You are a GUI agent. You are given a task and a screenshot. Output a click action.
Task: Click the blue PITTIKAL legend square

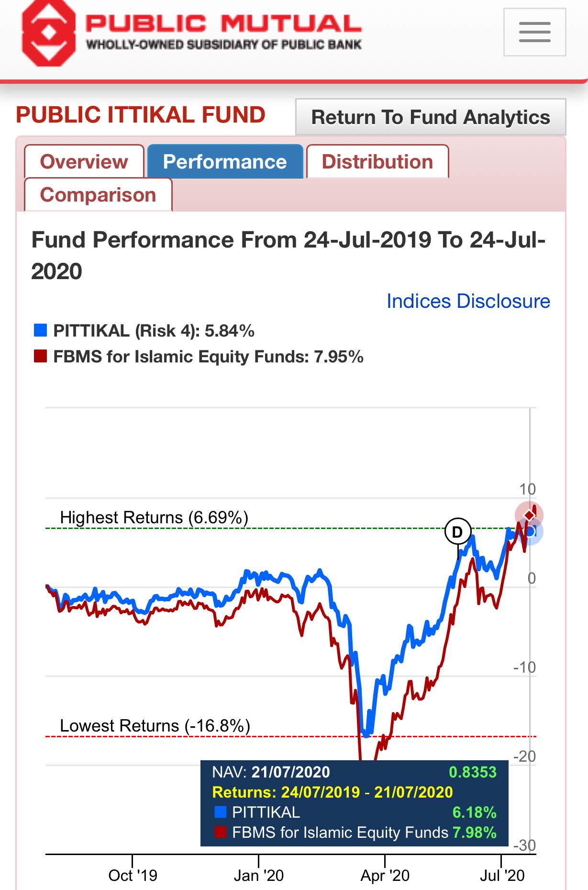[40, 330]
